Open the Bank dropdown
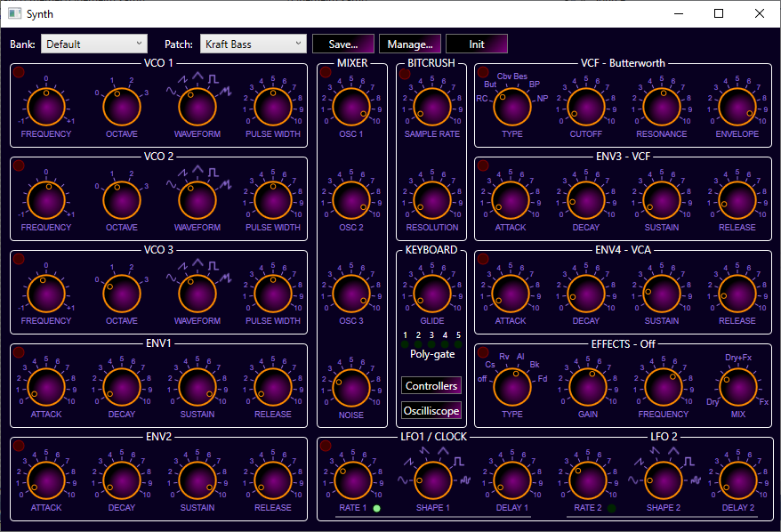The height and width of the screenshot is (532, 781). (94, 44)
